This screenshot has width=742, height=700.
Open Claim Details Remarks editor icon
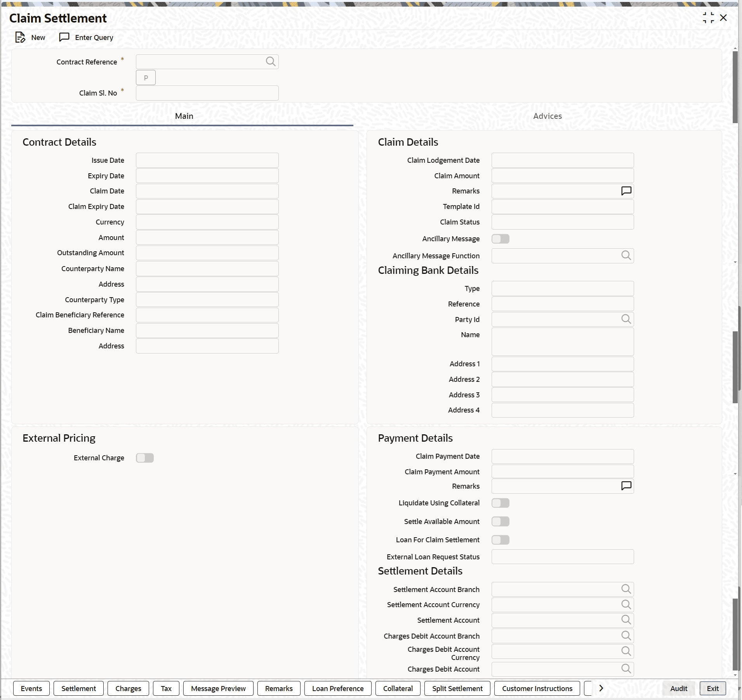626,191
